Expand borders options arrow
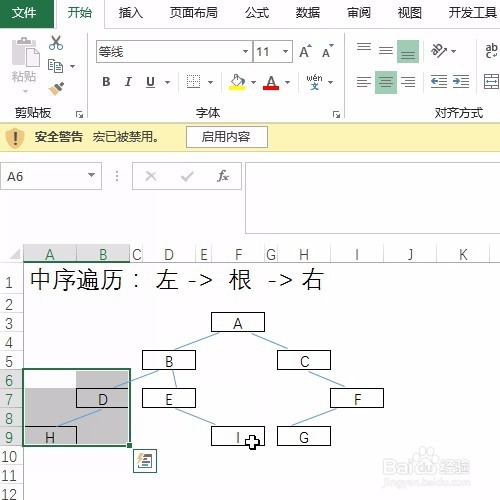The width and height of the screenshot is (500, 500). (211, 82)
